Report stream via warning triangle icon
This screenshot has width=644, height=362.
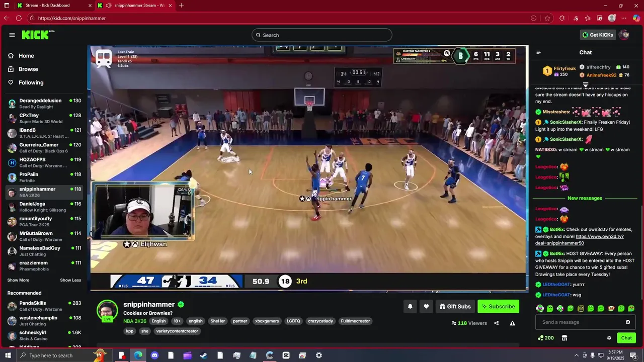512,323
